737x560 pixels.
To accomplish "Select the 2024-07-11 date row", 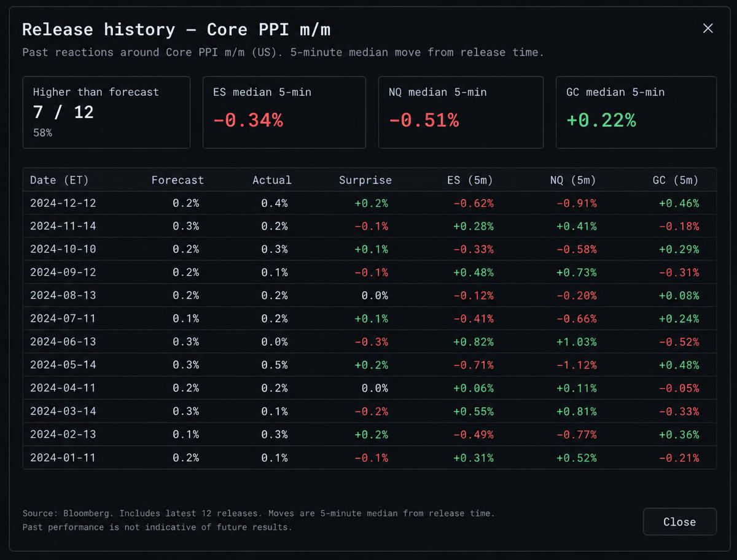I will pos(370,319).
